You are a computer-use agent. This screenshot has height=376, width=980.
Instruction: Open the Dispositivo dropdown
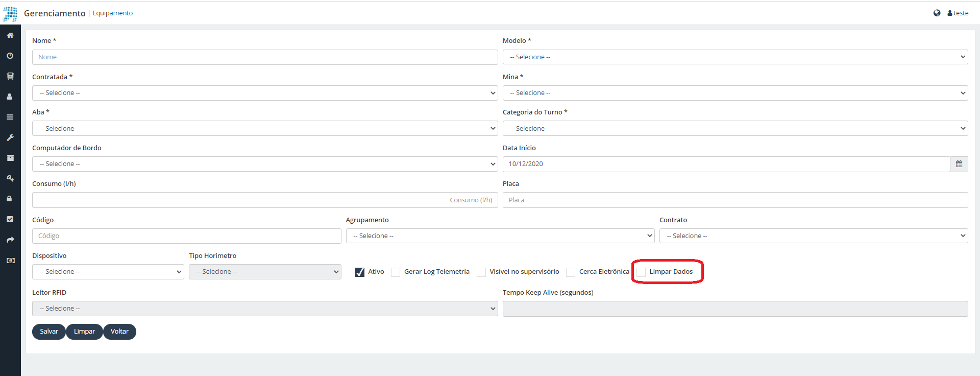click(x=108, y=272)
